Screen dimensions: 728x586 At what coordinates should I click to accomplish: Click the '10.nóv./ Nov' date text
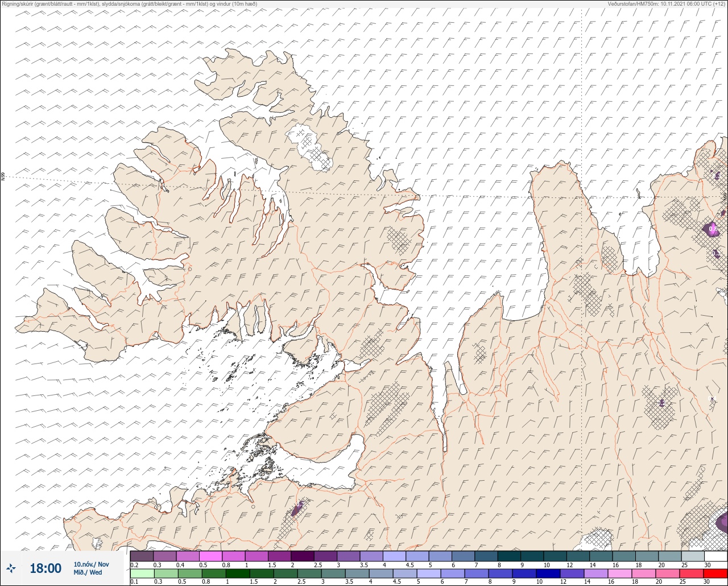tap(91, 564)
